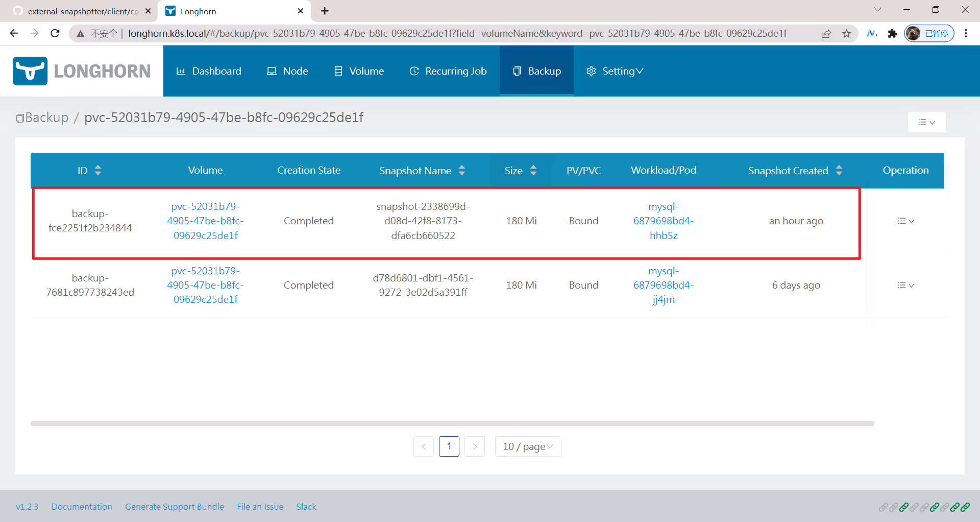Select page 1 in pagination
980x522 pixels.
pyautogui.click(x=449, y=446)
